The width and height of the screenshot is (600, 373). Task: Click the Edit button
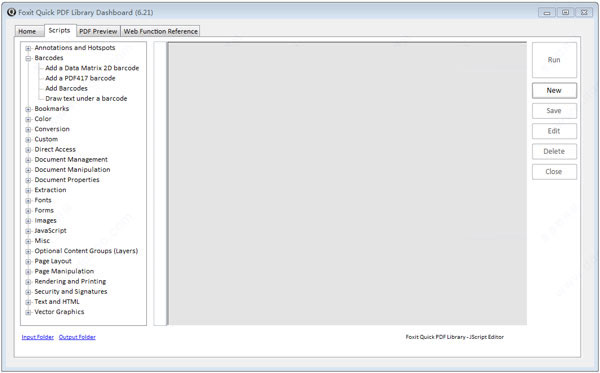pyautogui.click(x=554, y=131)
